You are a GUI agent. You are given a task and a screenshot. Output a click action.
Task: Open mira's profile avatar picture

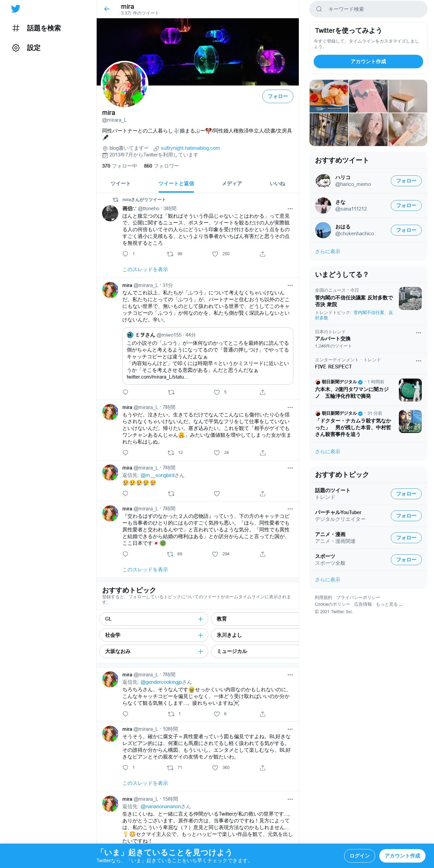(125, 85)
